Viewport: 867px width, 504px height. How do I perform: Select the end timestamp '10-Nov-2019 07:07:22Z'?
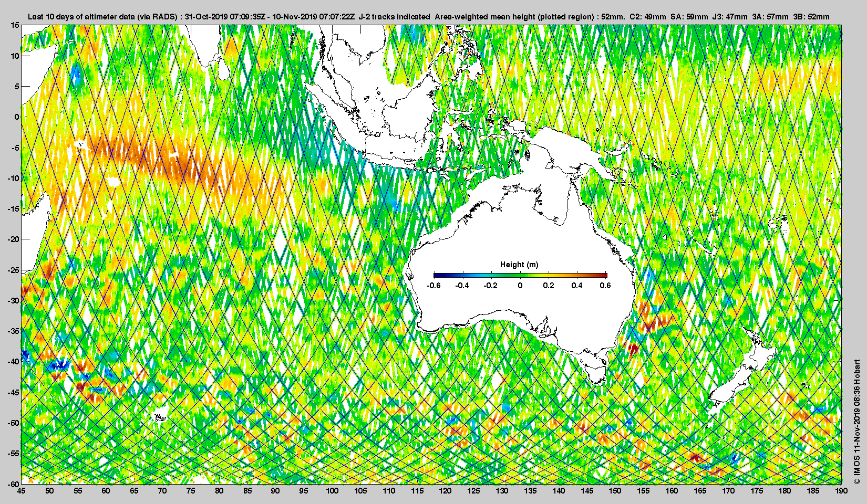(314, 17)
